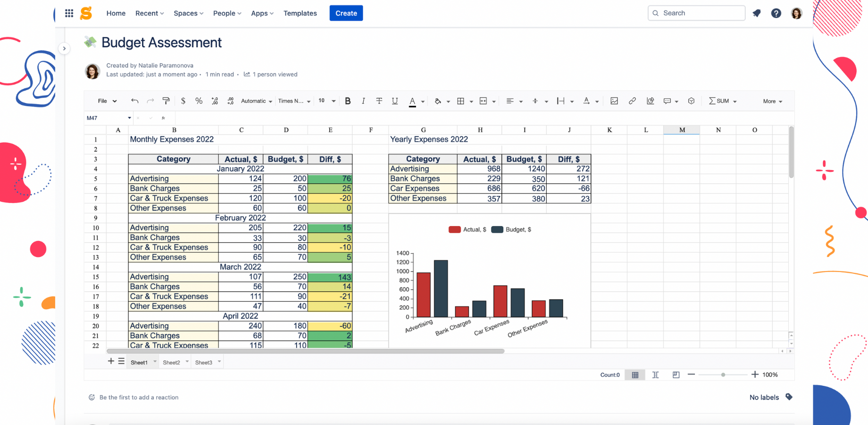
Task: Open the number format Automatic dropdown
Action: click(x=257, y=101)
